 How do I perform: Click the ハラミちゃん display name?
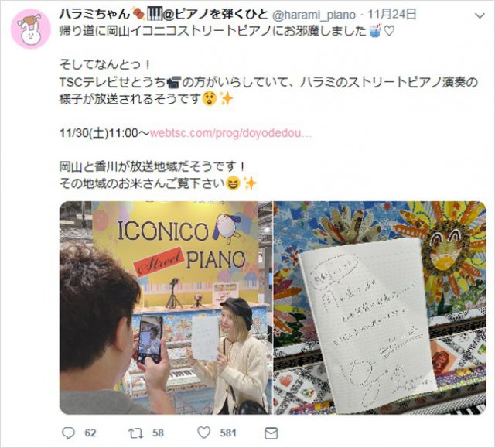[x=94, y=14]
